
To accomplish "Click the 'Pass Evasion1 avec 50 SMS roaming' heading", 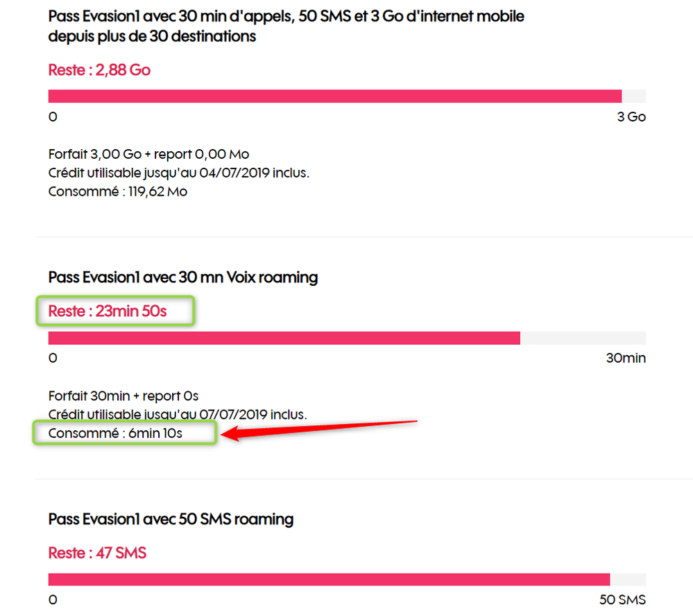I will [171, 519].
